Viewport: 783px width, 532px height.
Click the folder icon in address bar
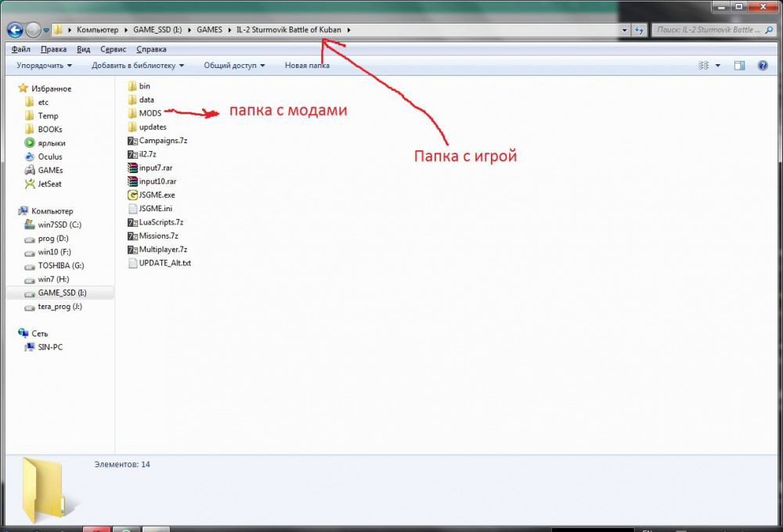(58, 30)
